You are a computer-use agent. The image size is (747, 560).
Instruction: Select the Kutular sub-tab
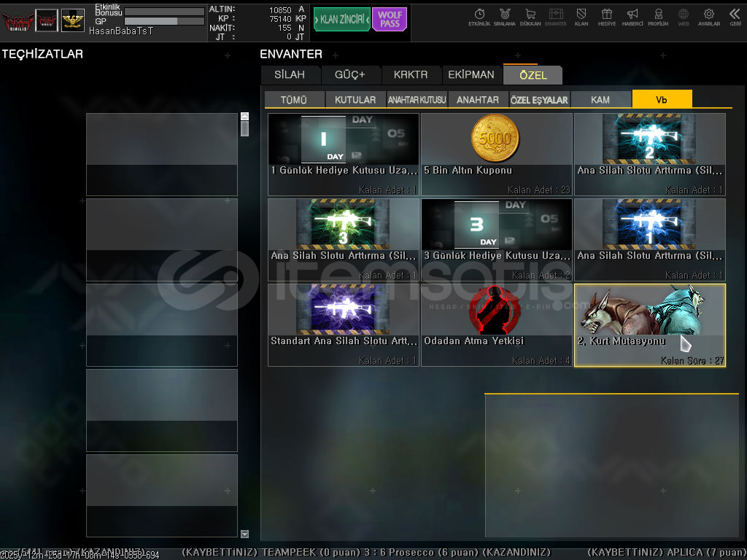[355, 100]
